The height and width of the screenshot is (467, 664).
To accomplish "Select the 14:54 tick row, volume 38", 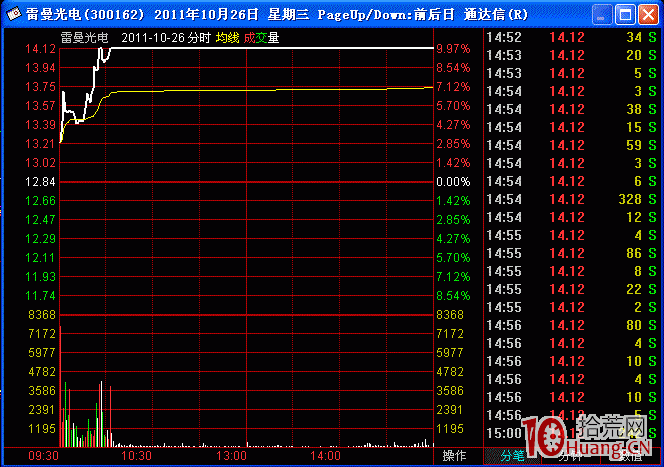I will click(x=572, y=109).
